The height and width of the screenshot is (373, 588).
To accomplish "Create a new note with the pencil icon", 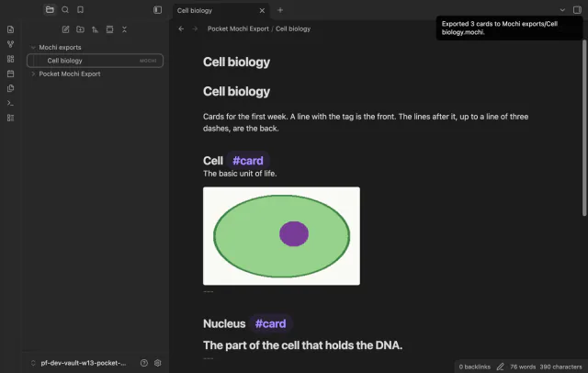I will (65, 29).
